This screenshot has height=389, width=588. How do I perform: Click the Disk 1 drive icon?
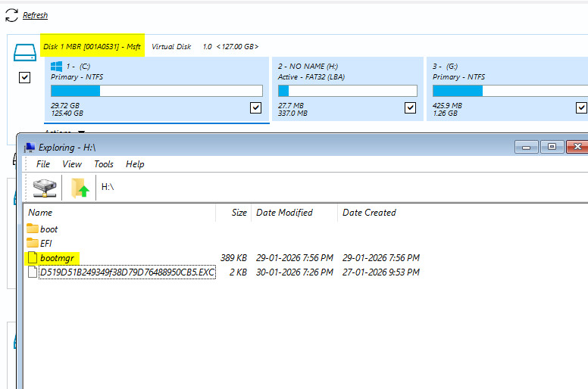click(x=25, y=52)
